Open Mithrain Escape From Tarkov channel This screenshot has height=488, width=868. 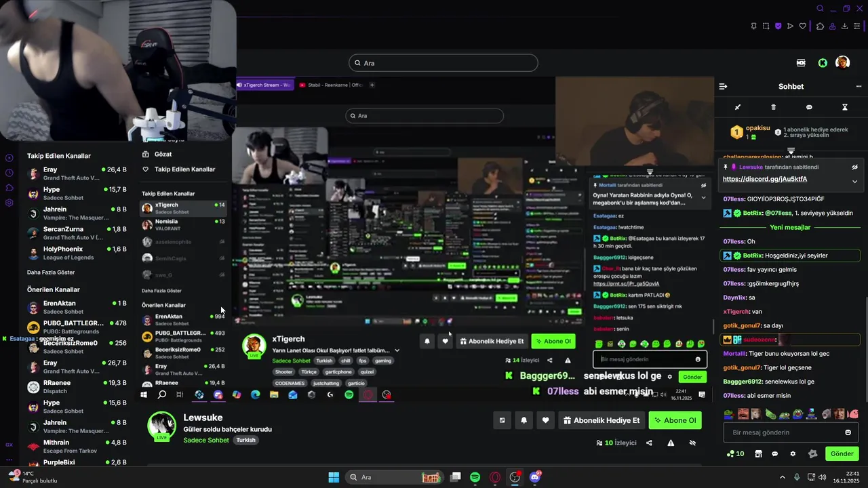point(77,446)
